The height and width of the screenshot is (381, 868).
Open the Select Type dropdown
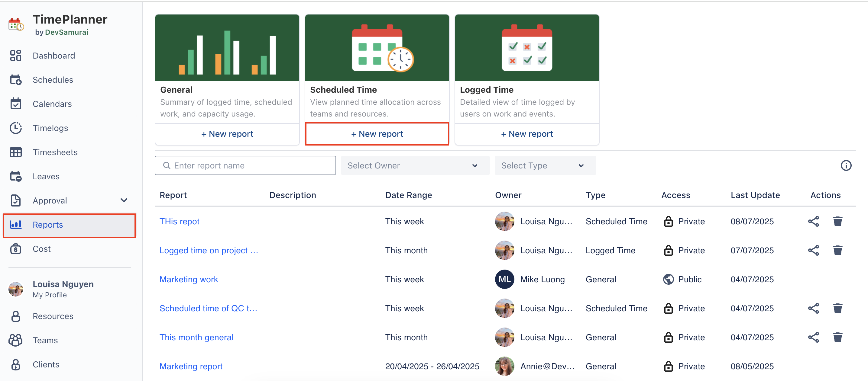(x=545, y=166)
